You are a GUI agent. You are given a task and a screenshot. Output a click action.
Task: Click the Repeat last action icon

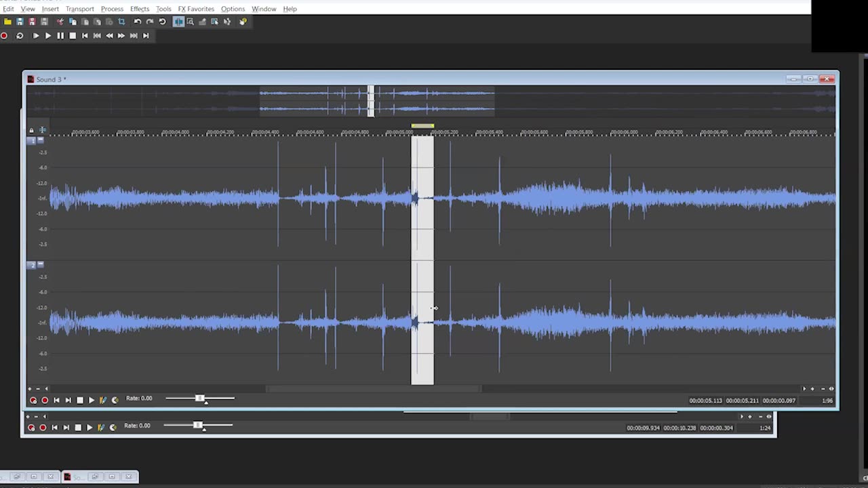[162, 22]
